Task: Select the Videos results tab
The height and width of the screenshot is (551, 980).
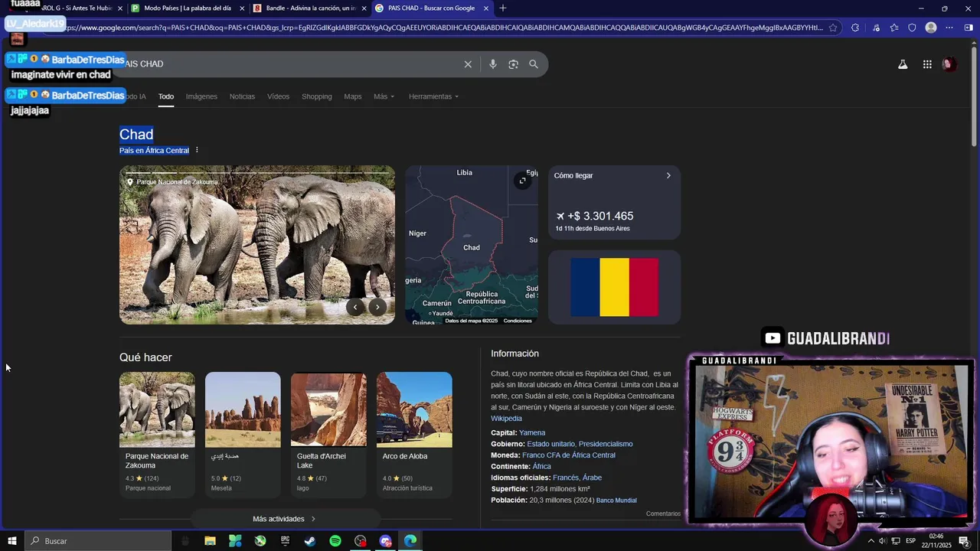Action: [x=278, y=96]
